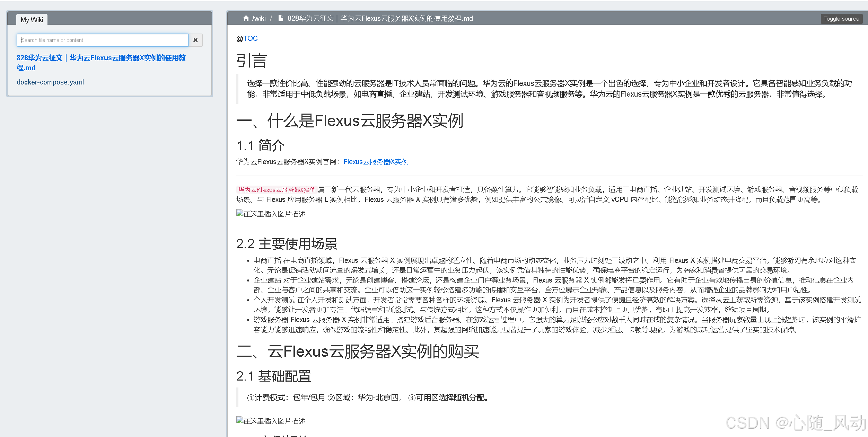
Task: Click the red inline code 华为云Flexus云服务器X实例
Action: (277, 189)
